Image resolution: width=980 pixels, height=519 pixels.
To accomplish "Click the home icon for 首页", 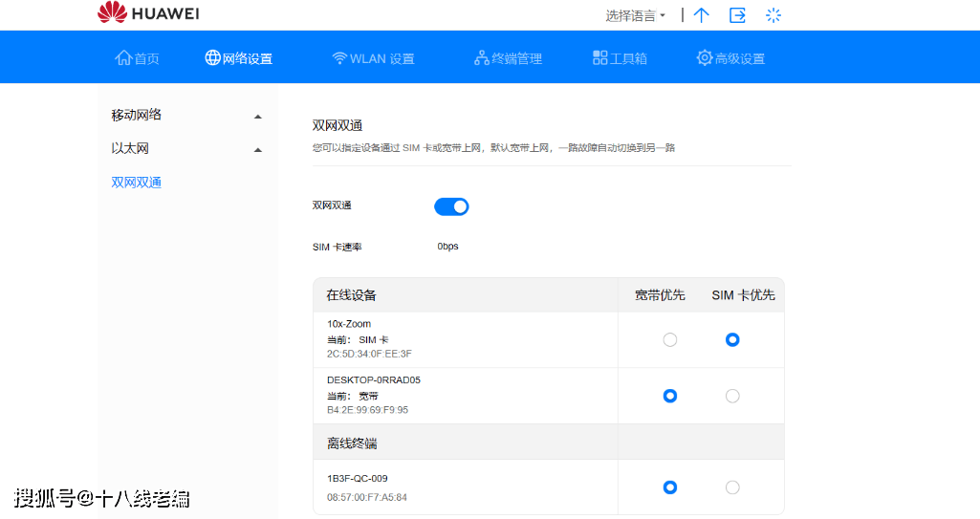I will coord(123,58).
